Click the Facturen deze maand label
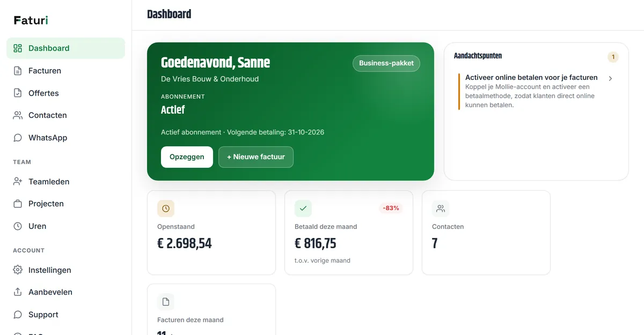 click(191, 320)
